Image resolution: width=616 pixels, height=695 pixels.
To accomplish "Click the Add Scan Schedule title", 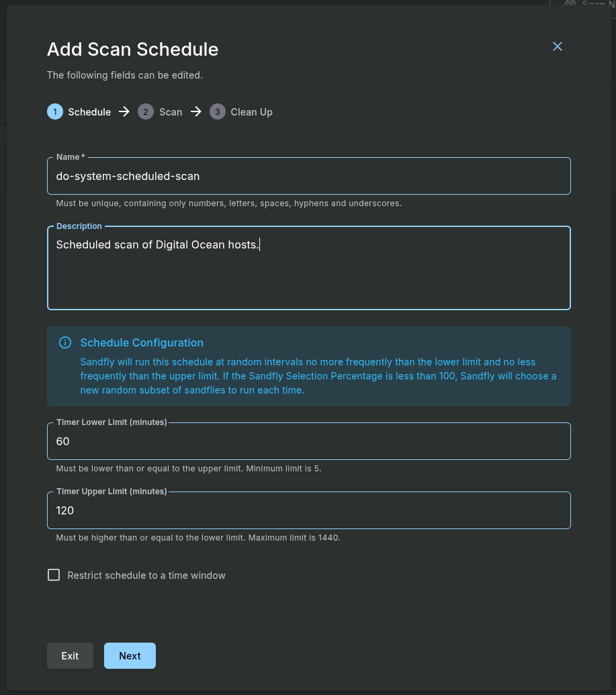I will (132, 50).
